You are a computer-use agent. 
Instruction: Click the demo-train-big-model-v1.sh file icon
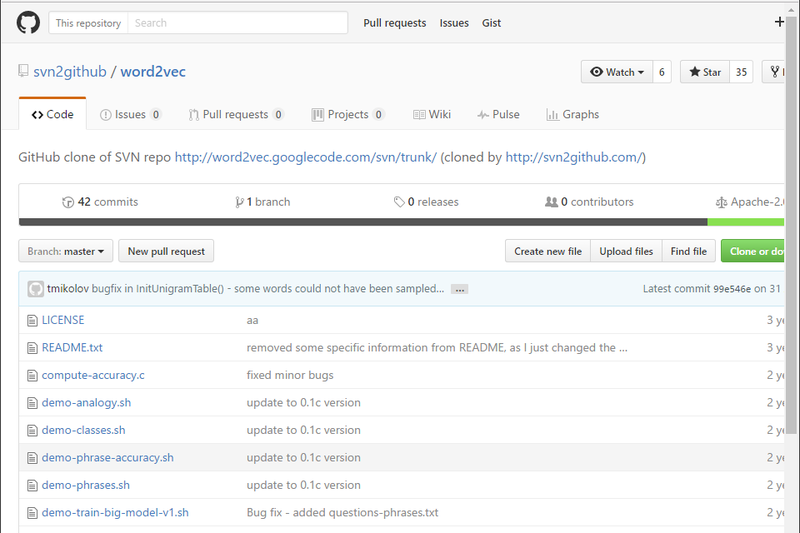tap(32, 513)
